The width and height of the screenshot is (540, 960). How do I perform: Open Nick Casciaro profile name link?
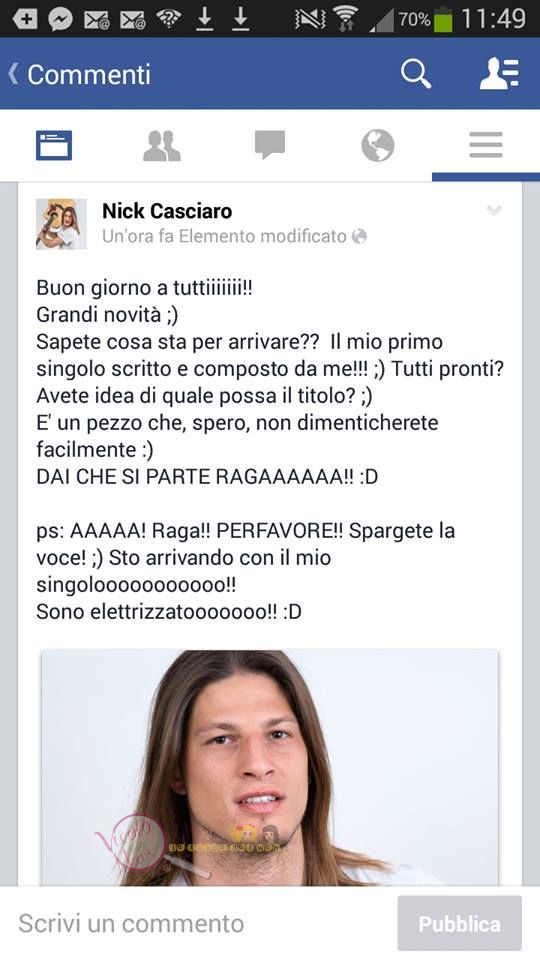click(x=167, y=211)
